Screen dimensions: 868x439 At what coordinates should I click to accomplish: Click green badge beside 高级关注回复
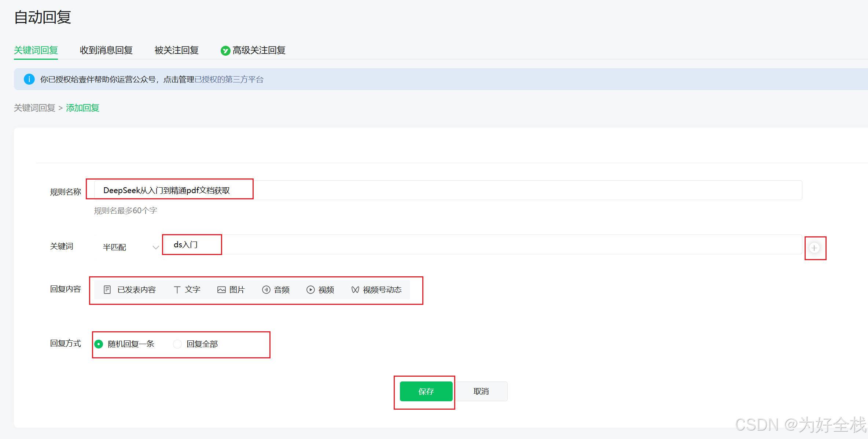point(225,51)
